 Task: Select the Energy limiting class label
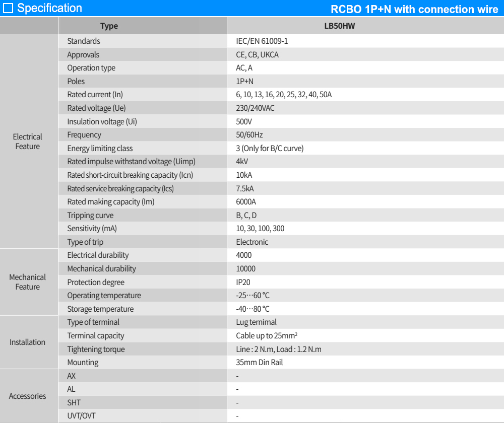[x=100, y=149]
